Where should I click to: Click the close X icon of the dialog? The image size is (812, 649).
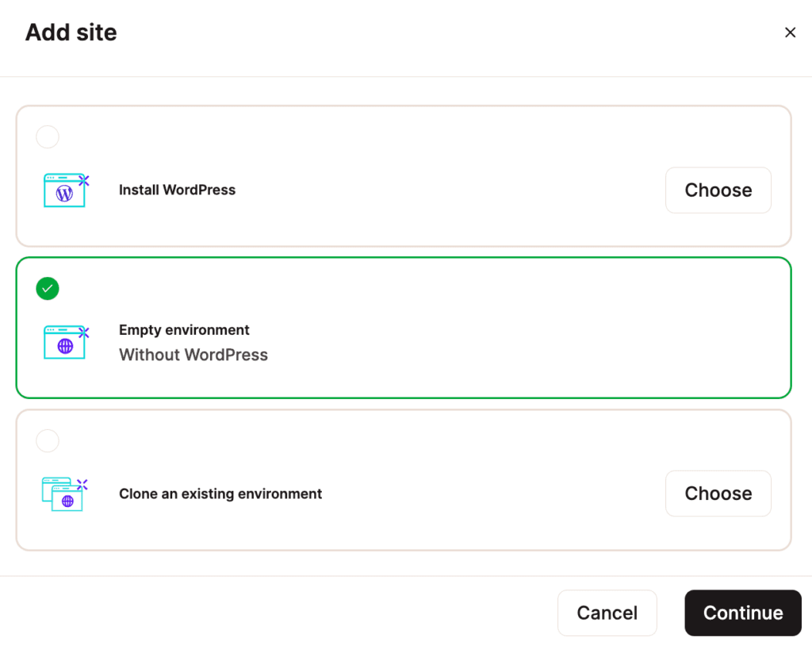pos(790,32)
